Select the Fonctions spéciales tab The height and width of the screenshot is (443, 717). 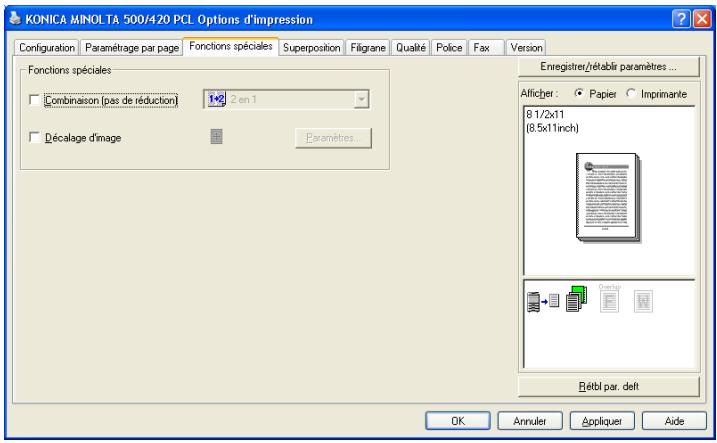(x=230, y=46)
